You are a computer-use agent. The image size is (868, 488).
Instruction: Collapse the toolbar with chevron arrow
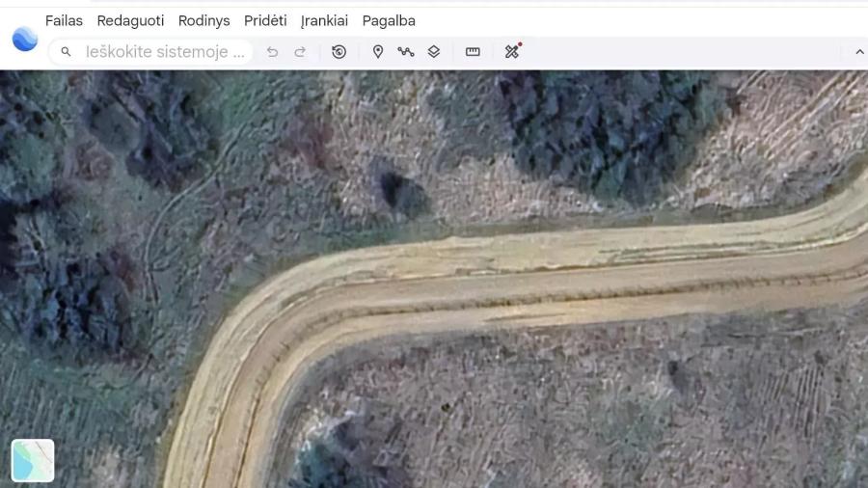click(x=859, y=52)
